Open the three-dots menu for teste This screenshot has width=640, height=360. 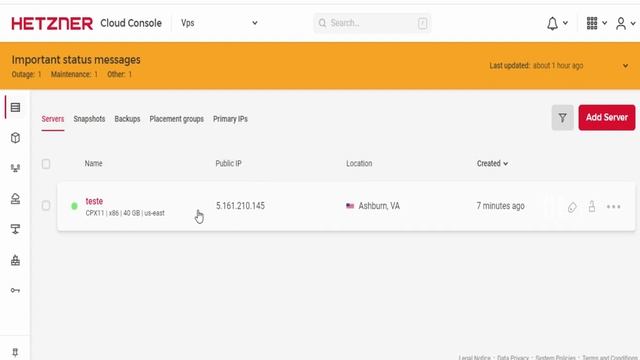tap(613, 207)
